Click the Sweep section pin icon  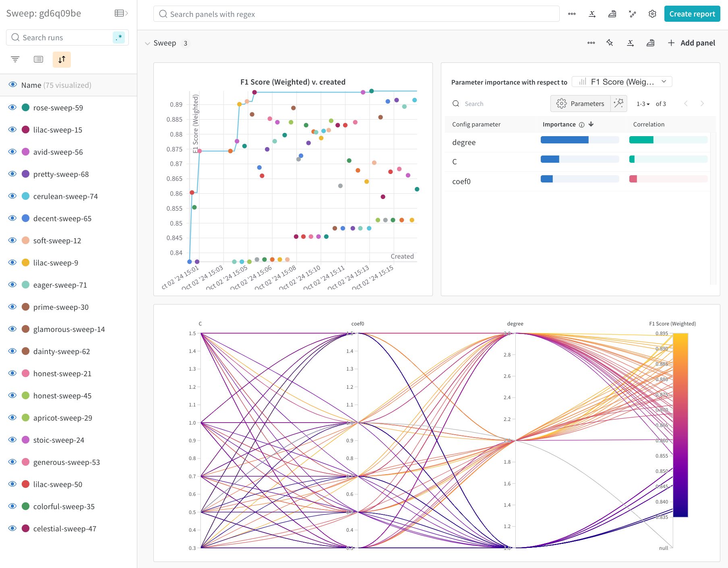610,43
